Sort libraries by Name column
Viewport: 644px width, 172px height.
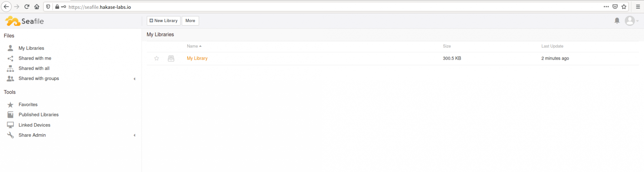[x=193, y=46]
